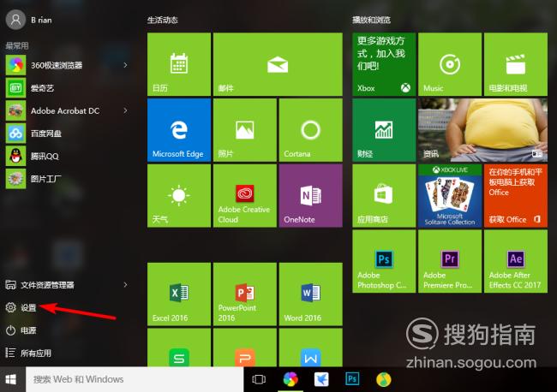Open the 应用商店 store tile
557x392 pixels.
(x=384, y=195)
